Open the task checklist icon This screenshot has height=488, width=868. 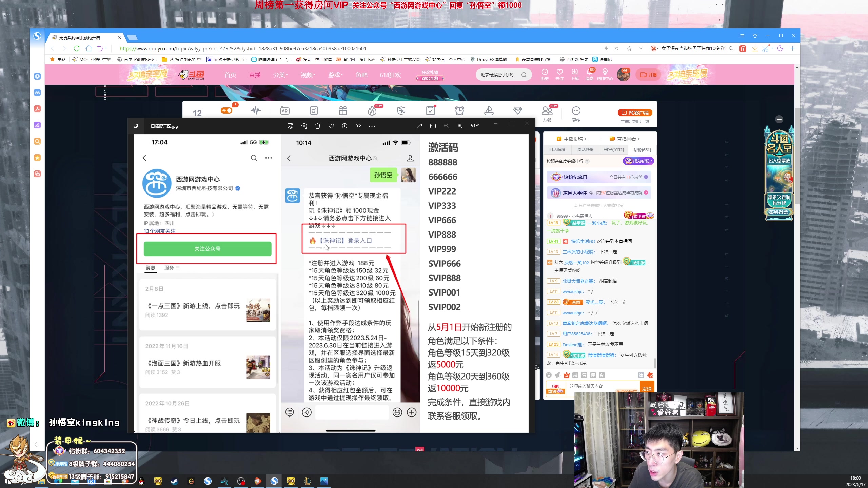pyautogui.click(x=430, y=110)
